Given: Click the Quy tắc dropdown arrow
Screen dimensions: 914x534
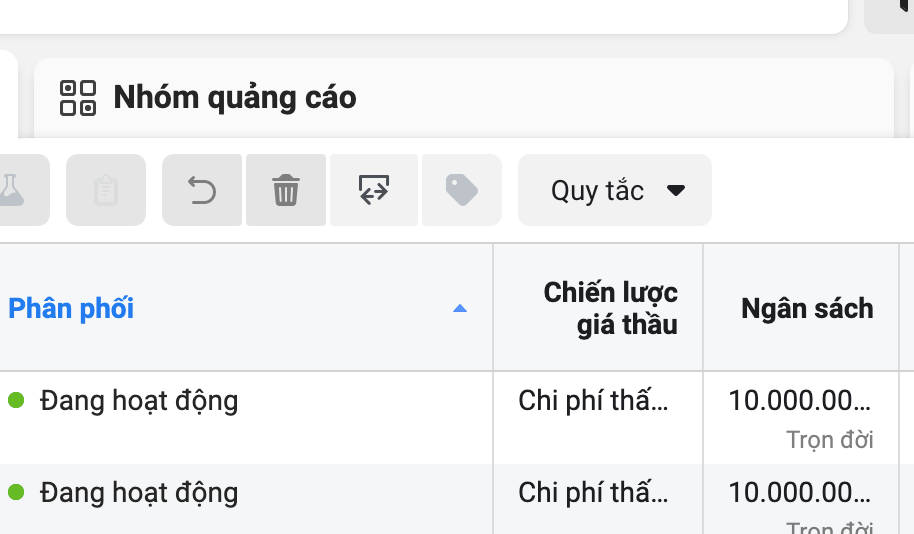Looking at the screenshot, I should coord(676,191).
